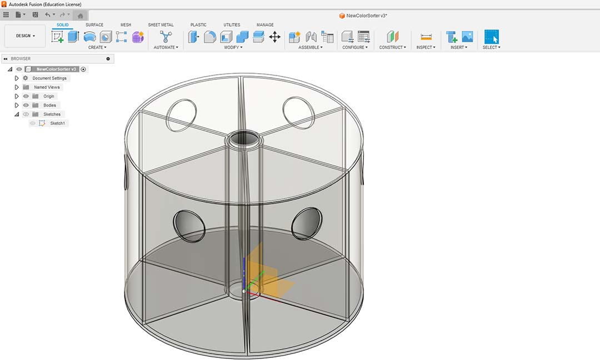This screenshot has width=600, height=364.
Task: Toggle visibility eye of Bodies folder
Action: pyautogui.click(x=26, y=105)
